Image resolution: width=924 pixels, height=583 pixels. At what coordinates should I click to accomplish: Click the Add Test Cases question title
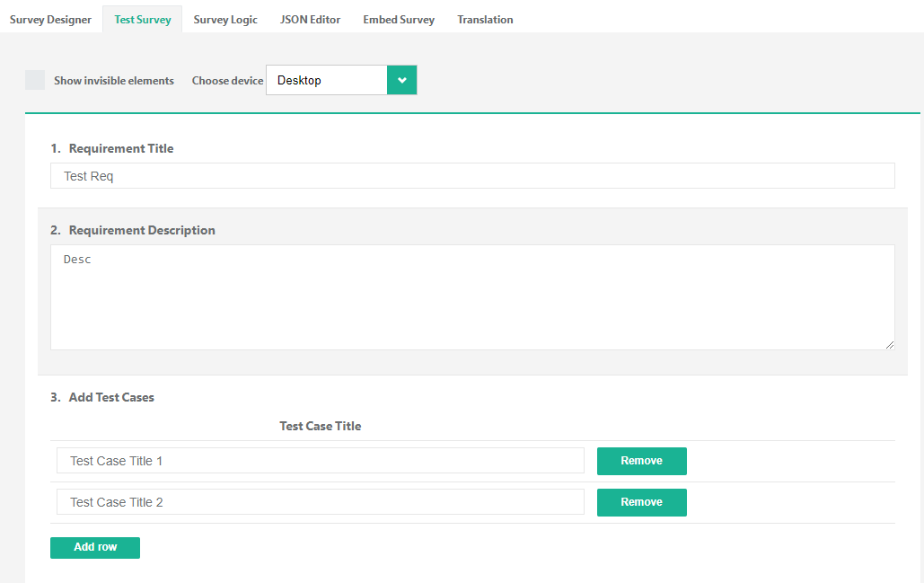click(111, 397)
